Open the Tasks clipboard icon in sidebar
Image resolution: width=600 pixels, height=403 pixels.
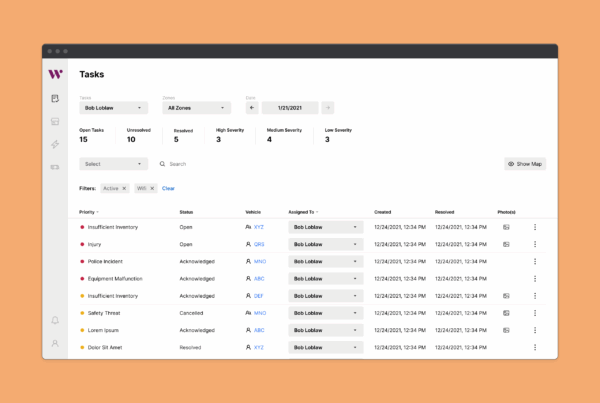55,99
